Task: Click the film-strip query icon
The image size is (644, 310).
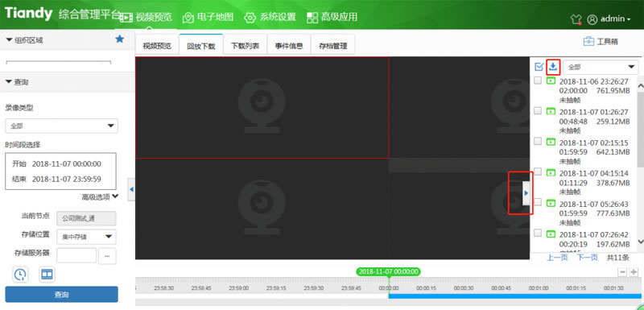Action: 47,275
